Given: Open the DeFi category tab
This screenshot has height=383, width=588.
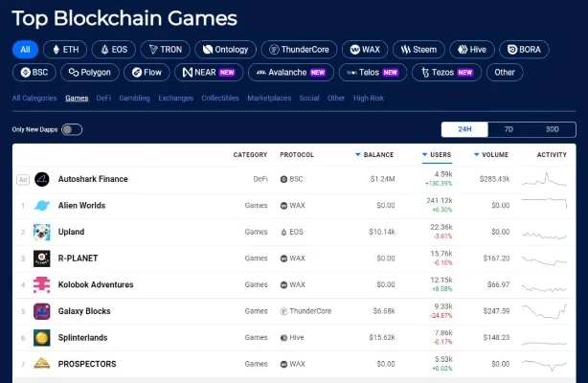Looking at the screenshot, I should (103, 99).
